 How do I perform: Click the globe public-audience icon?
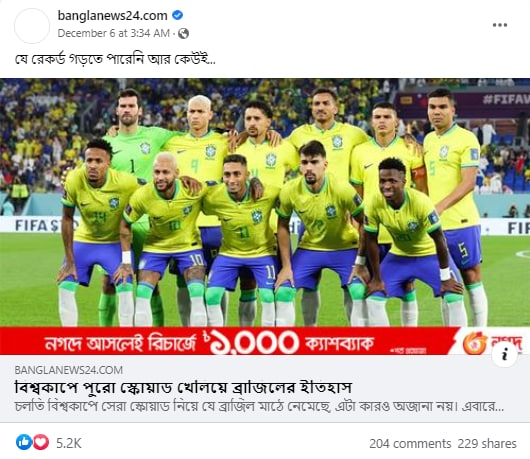184,33
